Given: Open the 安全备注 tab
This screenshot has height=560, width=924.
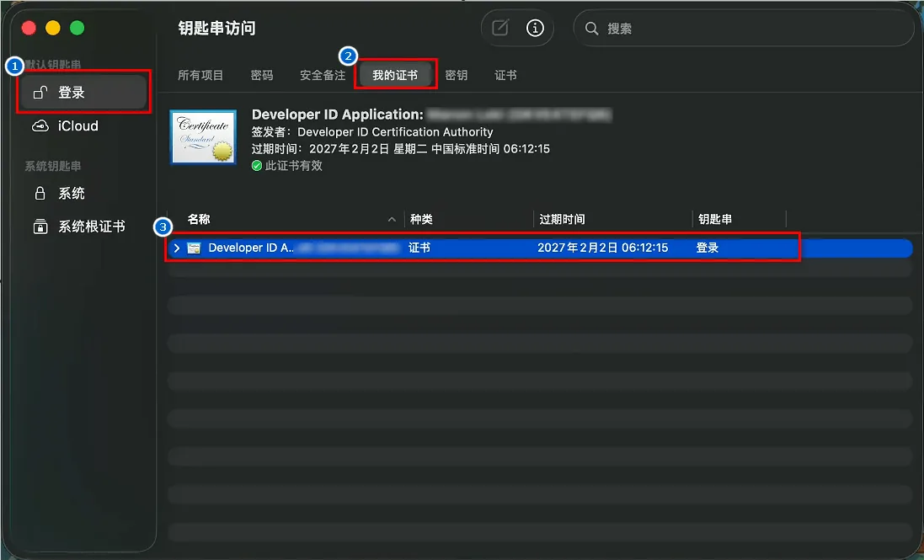Looking at the screenshot, I should (x=323, y=76).
